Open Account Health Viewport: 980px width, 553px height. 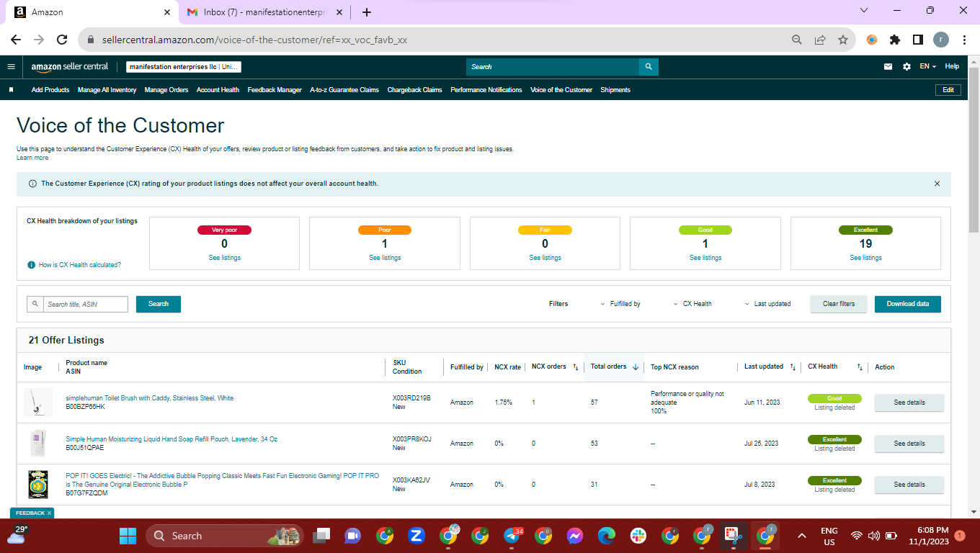[218, 90]
